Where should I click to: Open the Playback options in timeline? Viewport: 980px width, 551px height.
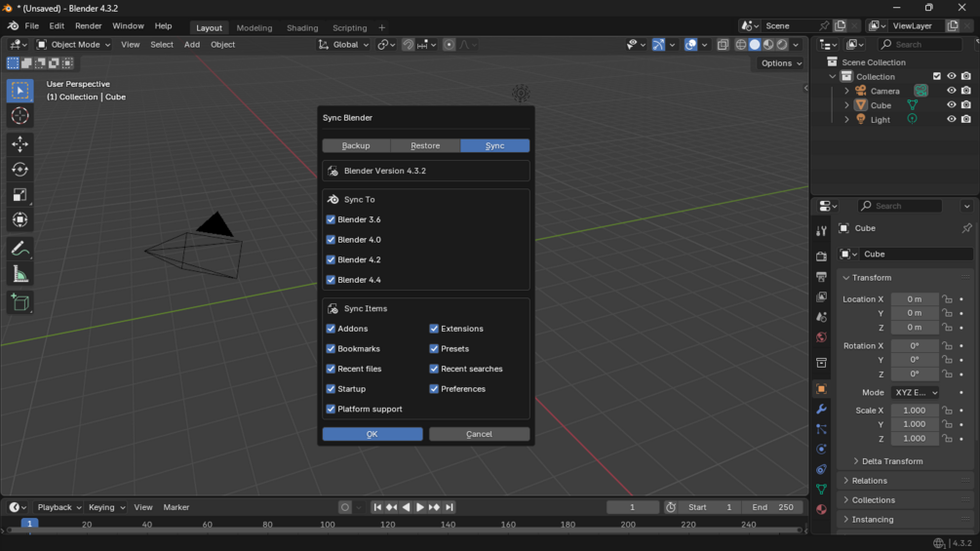[59, 507]
